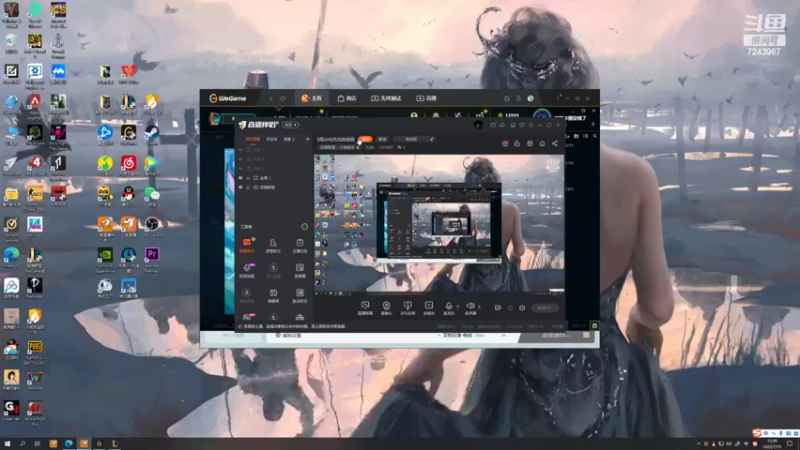Click the share icon in Douyu

pyautogui.click(x=555, y=144)
